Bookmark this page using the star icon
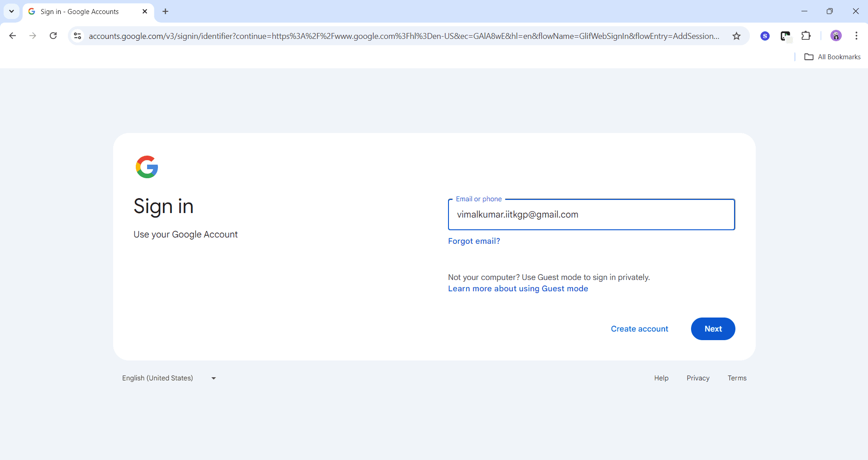The image size is (868, 460). pyautogui.click(x=737, y=36)
